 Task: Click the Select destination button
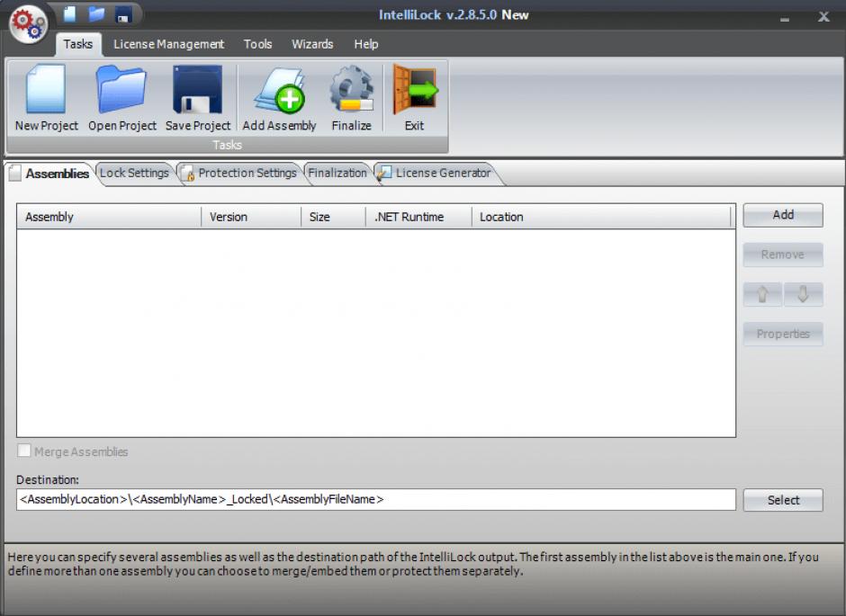point(783,500)
